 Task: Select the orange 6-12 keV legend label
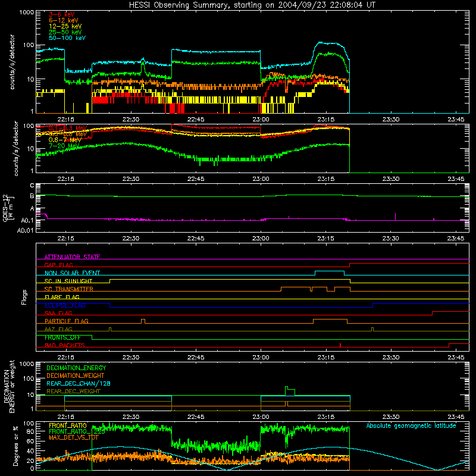63,20
